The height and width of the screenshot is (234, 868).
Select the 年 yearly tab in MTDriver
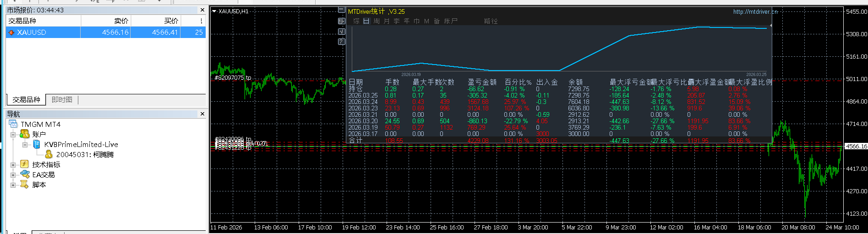407,21
